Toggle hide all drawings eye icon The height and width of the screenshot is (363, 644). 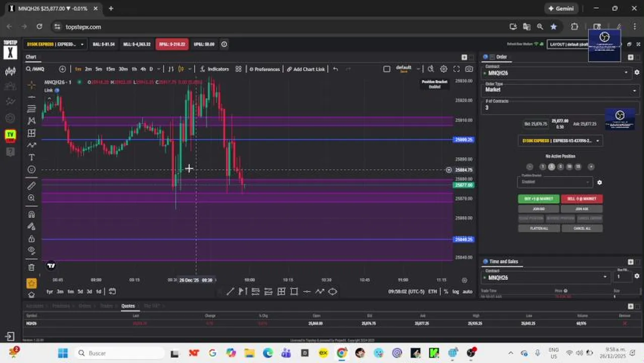pos(31,251)
